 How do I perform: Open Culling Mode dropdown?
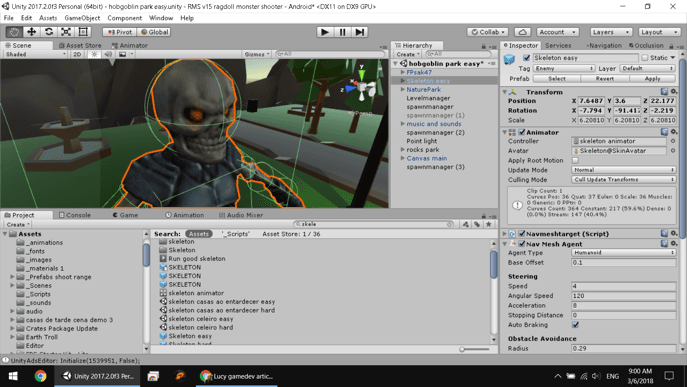click(x=623, y=180)
